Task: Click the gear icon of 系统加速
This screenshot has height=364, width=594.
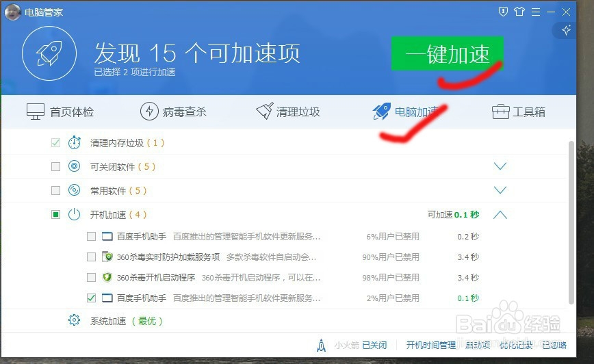Action: (74, 320)
